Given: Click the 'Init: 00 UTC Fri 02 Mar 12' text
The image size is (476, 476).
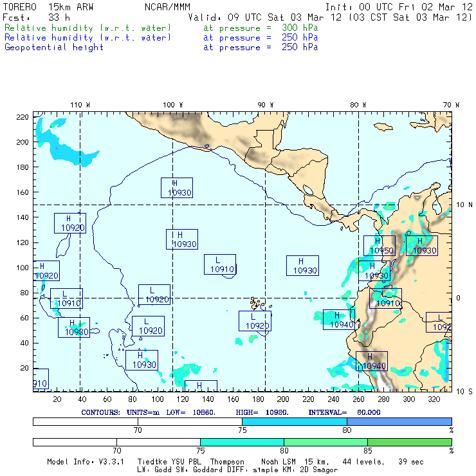Looking at the screenshot, I should (399, 7).
